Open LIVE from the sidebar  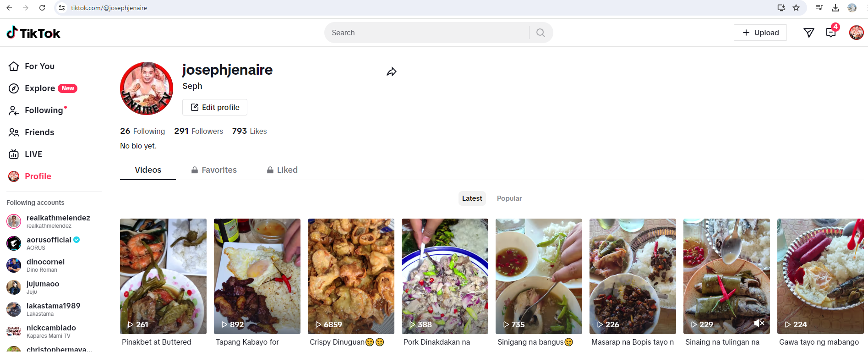pyautogui.click(x=33, y=154)
